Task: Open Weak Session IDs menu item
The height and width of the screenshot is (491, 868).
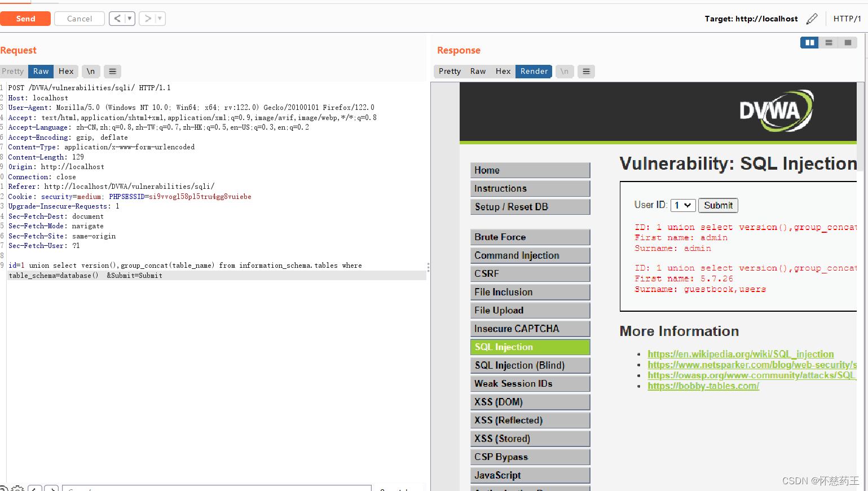Action: click(x=530, y=383)
